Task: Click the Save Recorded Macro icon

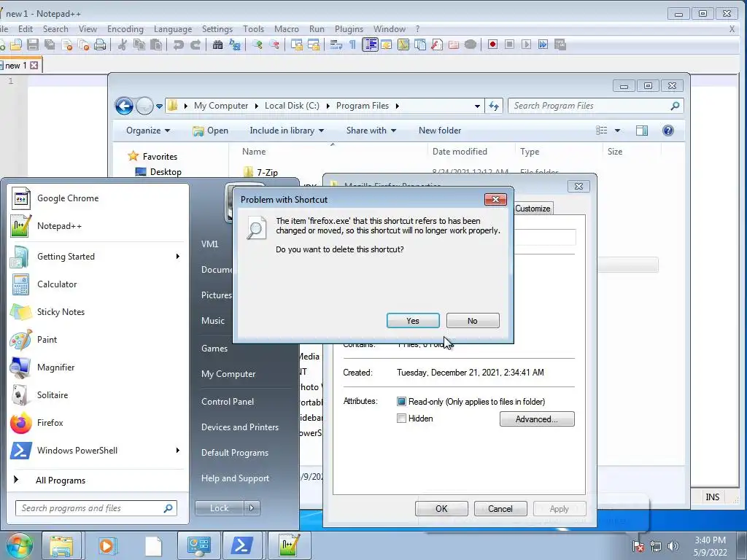Action: click(x=560, y=44)
